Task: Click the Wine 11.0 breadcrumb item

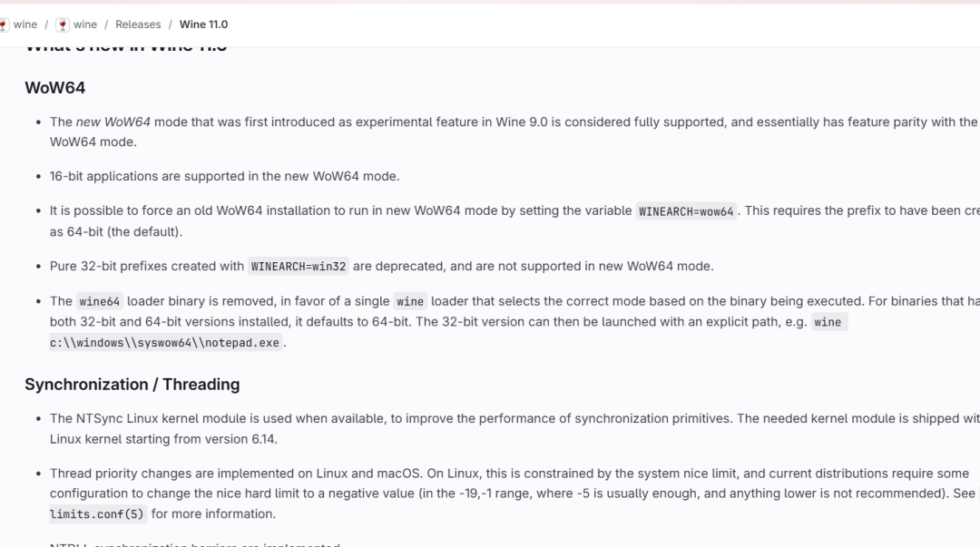Action: (x=203, y=24)
